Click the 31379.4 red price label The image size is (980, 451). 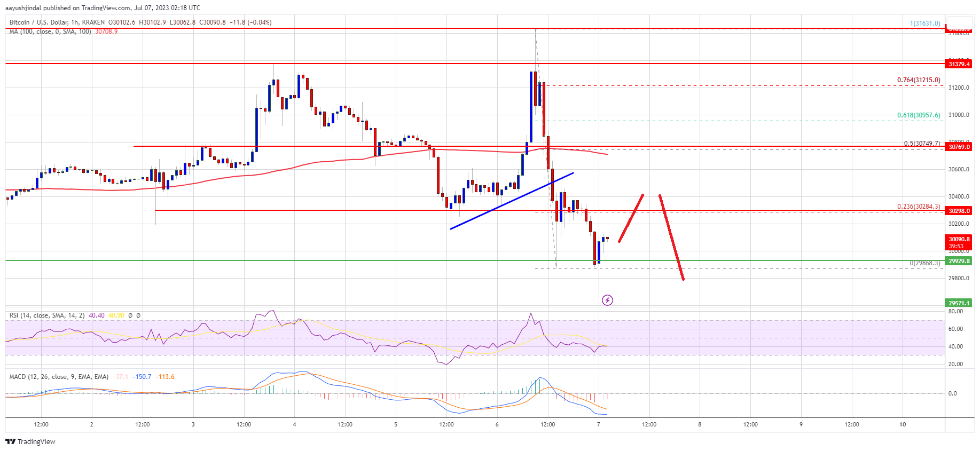pos(959,64)
